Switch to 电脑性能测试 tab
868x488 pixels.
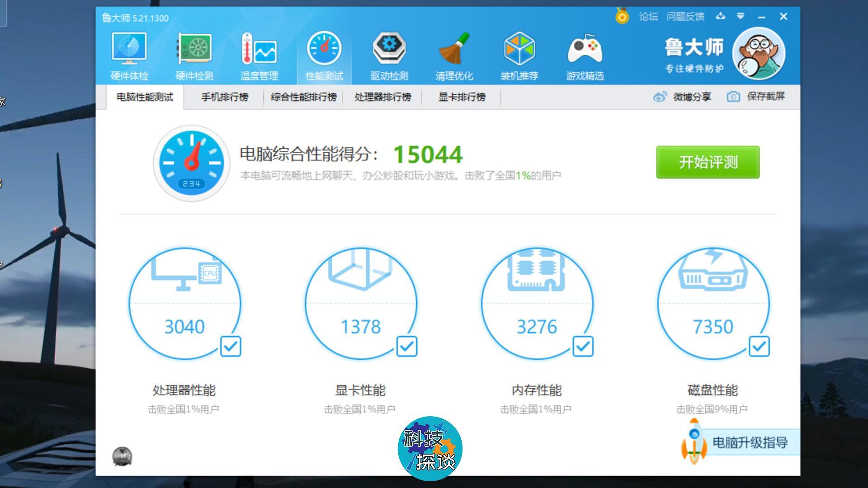point(145,97)
